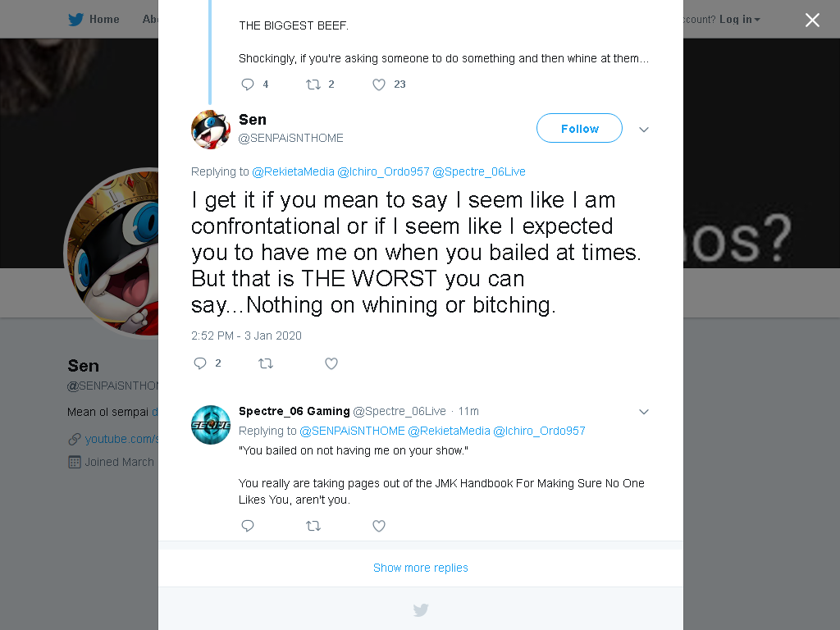Image resolution: width=840 pixels, height=630 pixels.
Task: Follow the Sen account
Action: pyautogui.click(x=579, y=128)
